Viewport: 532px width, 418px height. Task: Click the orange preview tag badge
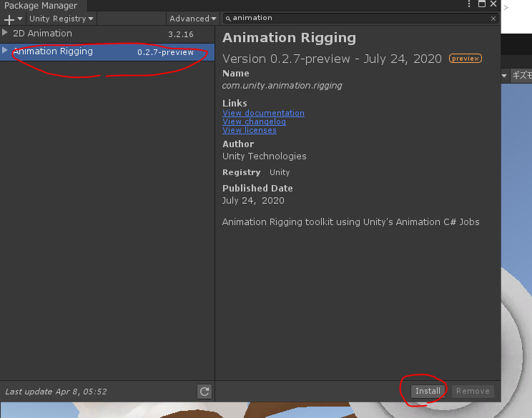coord(465,59)
